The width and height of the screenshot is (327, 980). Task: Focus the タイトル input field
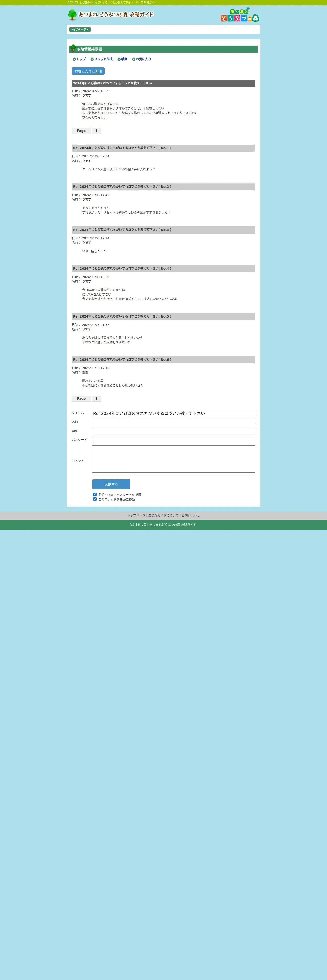(x=174, y=413)
